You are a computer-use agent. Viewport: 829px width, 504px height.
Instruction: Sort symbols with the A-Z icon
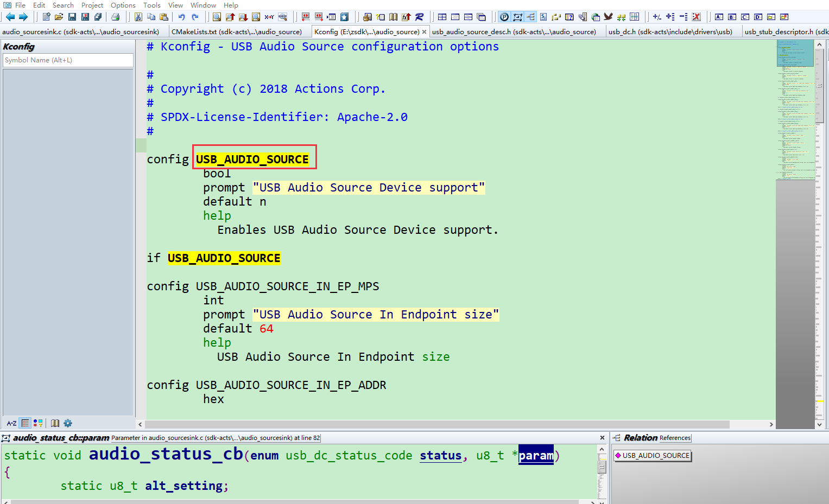coord(11,423)
